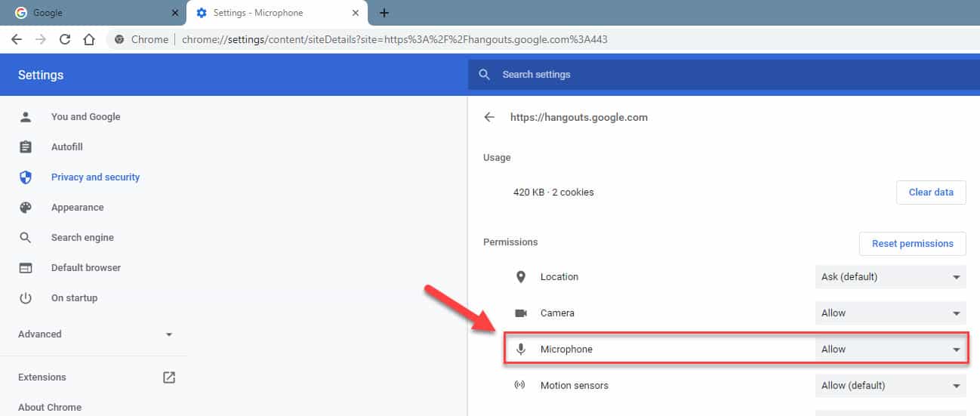This screenshot has width=980, height=416.
Task: Go back from hangouts.google.com site details
Action: pyautogui.click(x=489, y=117)
